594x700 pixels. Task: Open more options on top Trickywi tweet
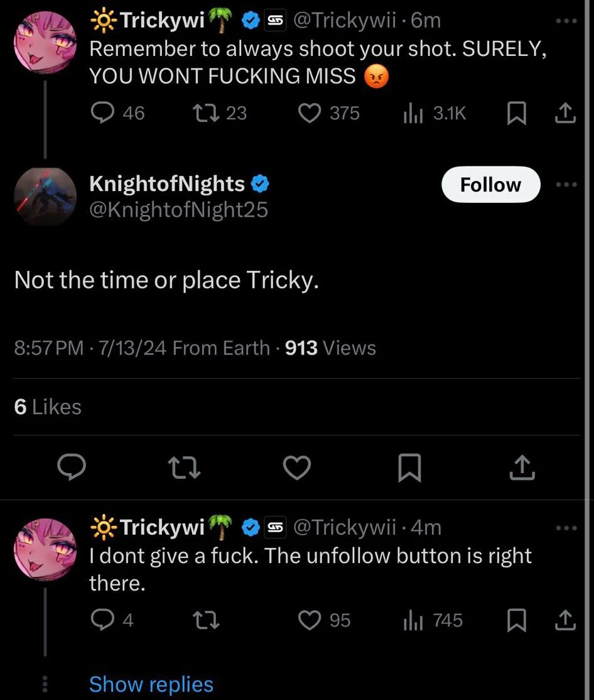tap(566, 20)
